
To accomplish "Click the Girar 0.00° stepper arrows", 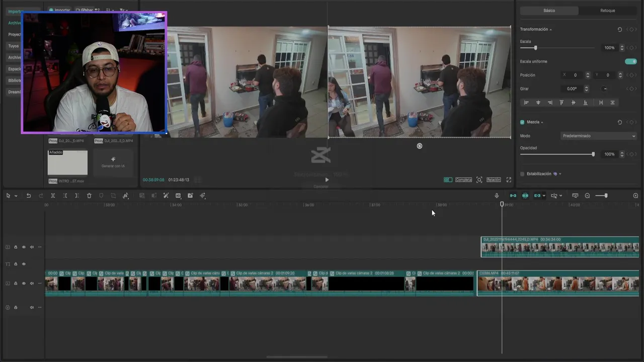I will click(586, 89).
